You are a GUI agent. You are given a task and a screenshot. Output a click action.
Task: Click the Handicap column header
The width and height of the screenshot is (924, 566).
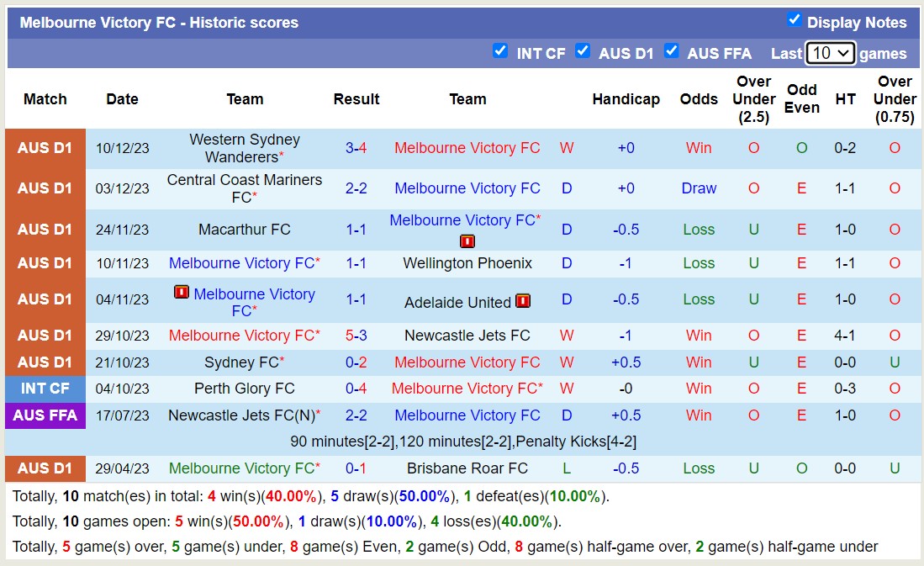(x=626, y=98)
